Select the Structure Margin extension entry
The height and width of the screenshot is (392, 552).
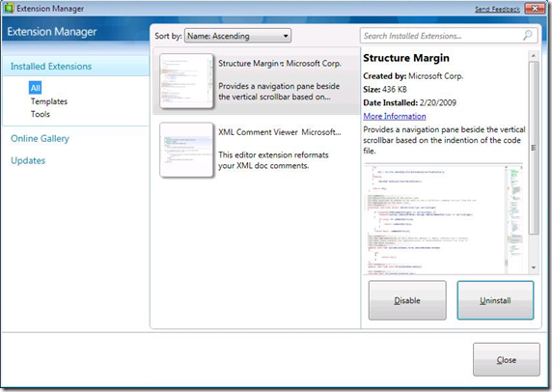pos(257,81)
